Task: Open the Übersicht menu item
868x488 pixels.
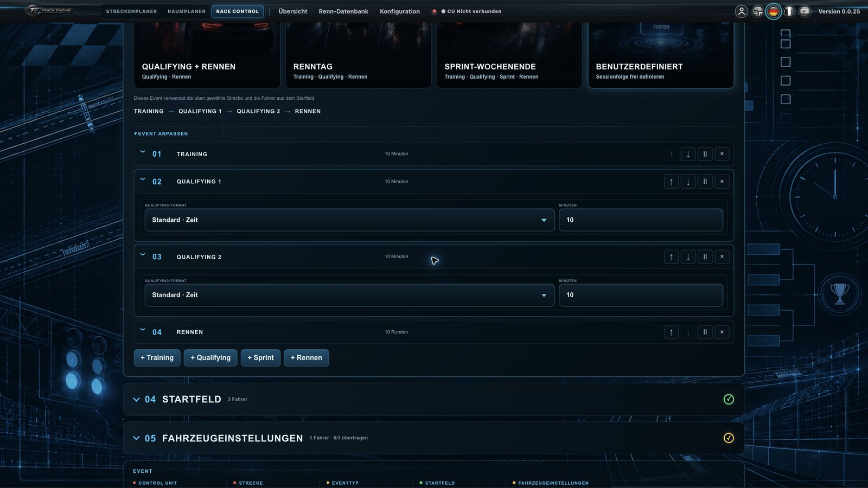Action: coord(293,11)
